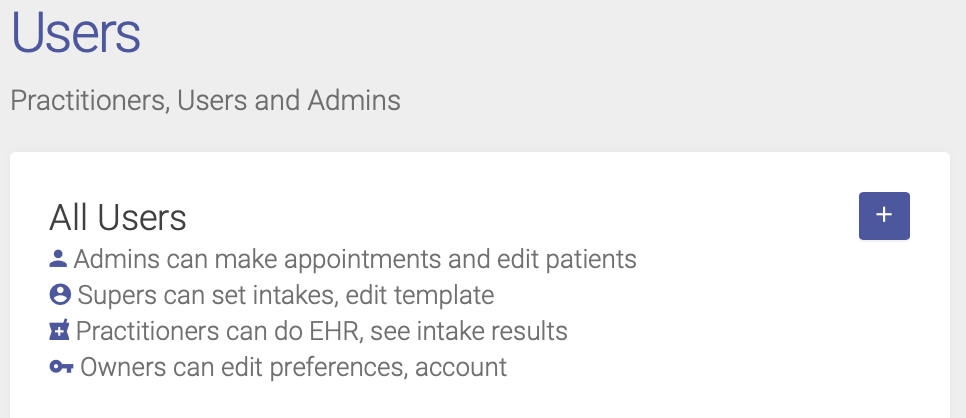Click the All Users card heading
This screenshot has width=966, height=418.
coord(118,218)
